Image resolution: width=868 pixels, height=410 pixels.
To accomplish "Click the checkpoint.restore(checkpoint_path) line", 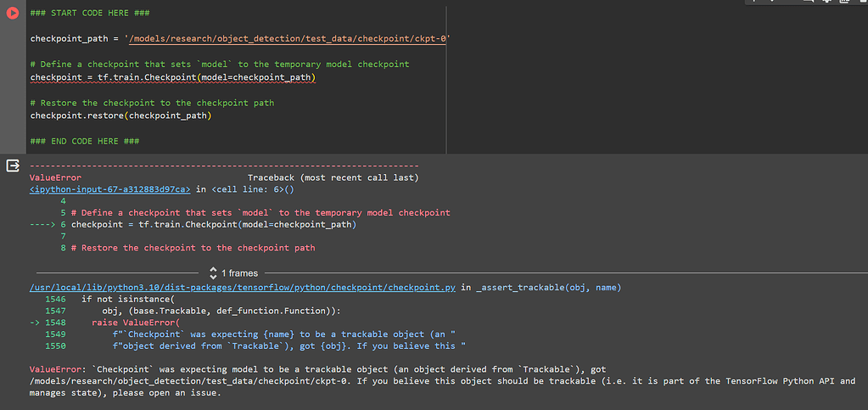I will (120, 115).
